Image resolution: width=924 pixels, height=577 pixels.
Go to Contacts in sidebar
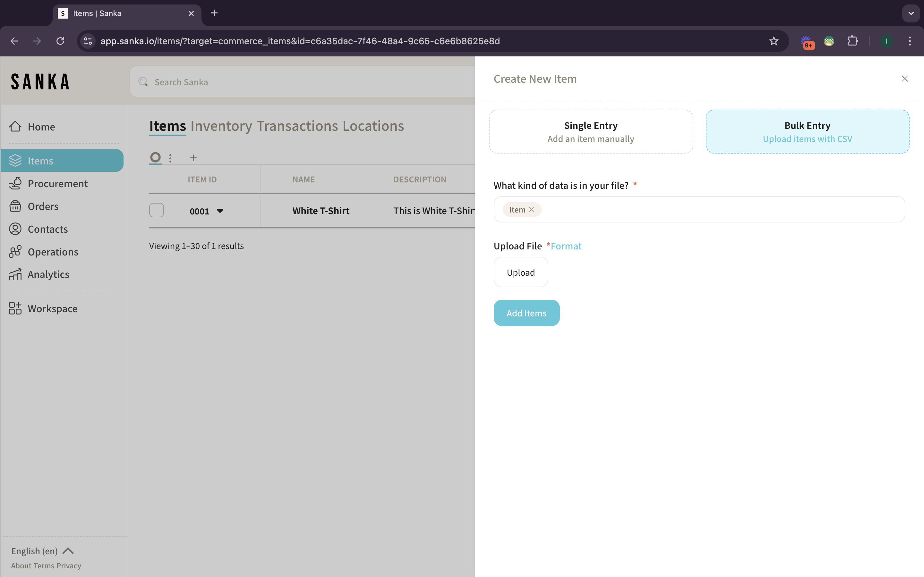(x=47, y=229)
